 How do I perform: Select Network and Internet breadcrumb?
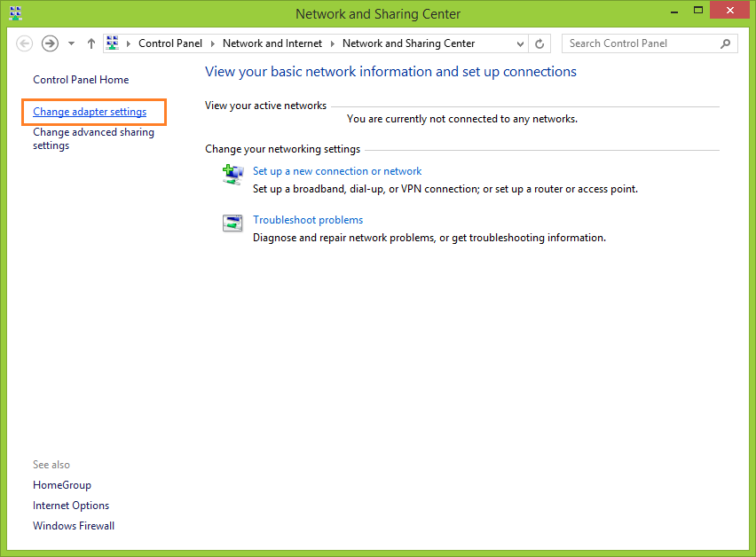click(272, 43)
